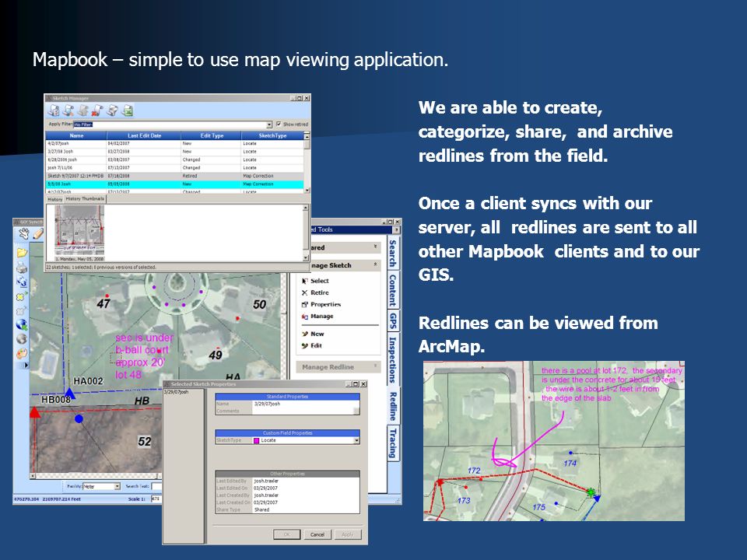Screen dimensions: 747x560
Task: Select the pencil tool in map window
Action: click(x=38, y=233)
